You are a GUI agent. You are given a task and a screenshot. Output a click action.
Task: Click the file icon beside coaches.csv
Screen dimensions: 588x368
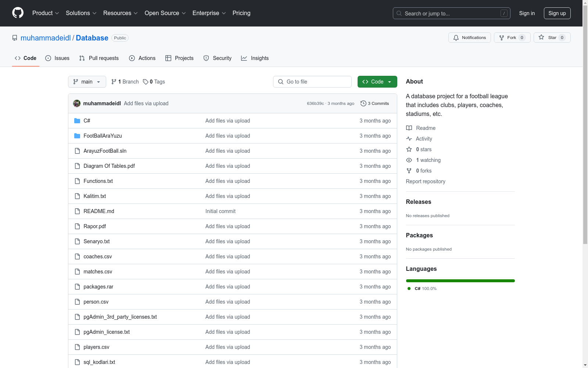[x=77, y=256]
